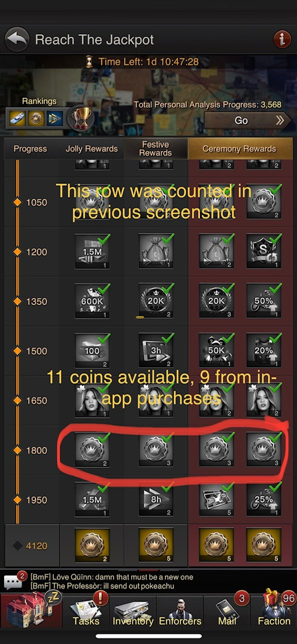
Task: Tap the 25% motorcycle boost at 1950
Action: pos(264,500)
